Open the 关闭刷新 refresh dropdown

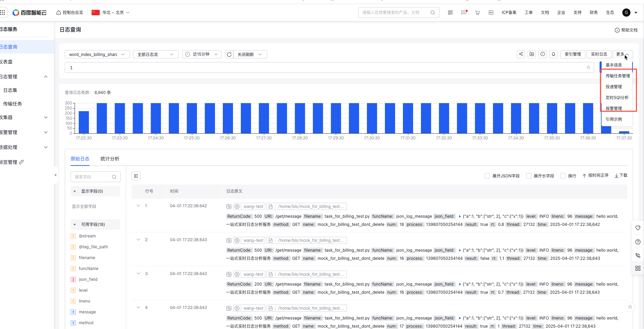[250, 54]
